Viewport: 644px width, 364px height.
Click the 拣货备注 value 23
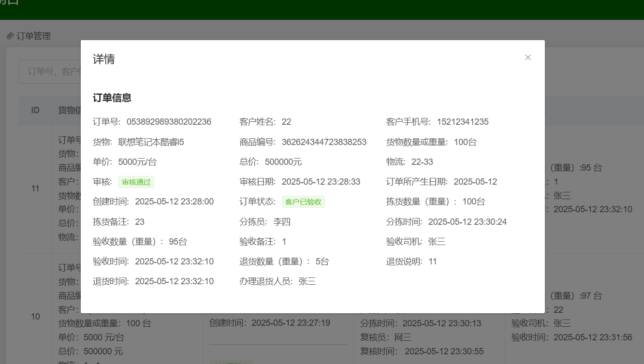pos(140,222)
